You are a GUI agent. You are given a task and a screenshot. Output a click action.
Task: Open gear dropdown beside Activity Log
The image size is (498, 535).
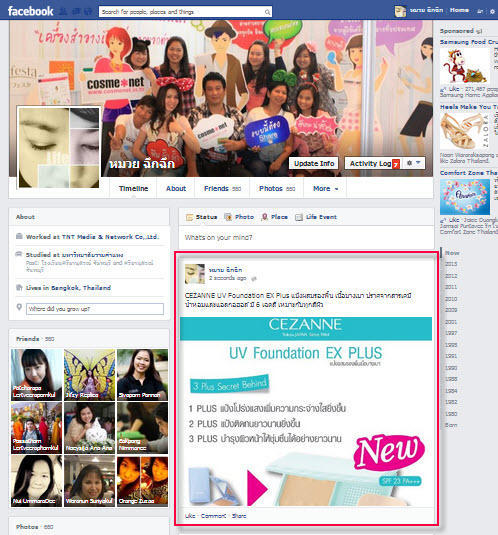413,163
